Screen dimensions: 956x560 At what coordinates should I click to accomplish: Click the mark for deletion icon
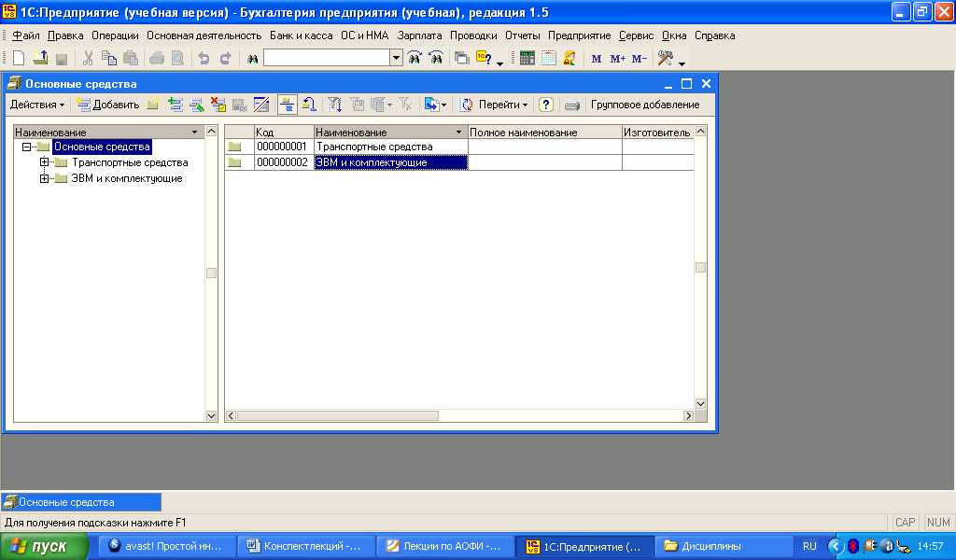(x=218, y=105)
